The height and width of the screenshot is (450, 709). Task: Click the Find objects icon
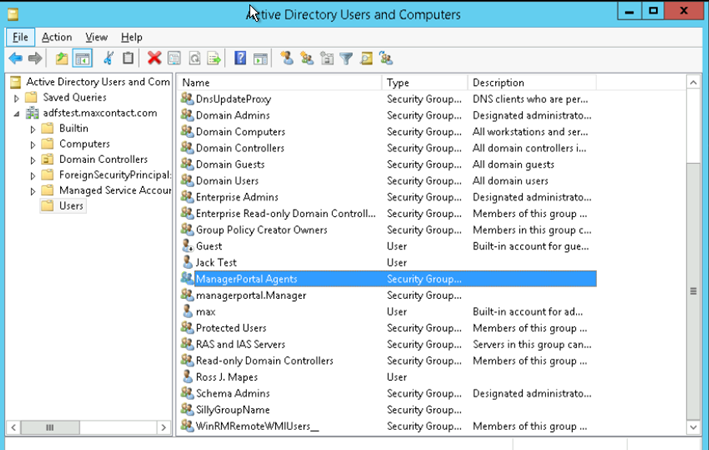(366, 58)
